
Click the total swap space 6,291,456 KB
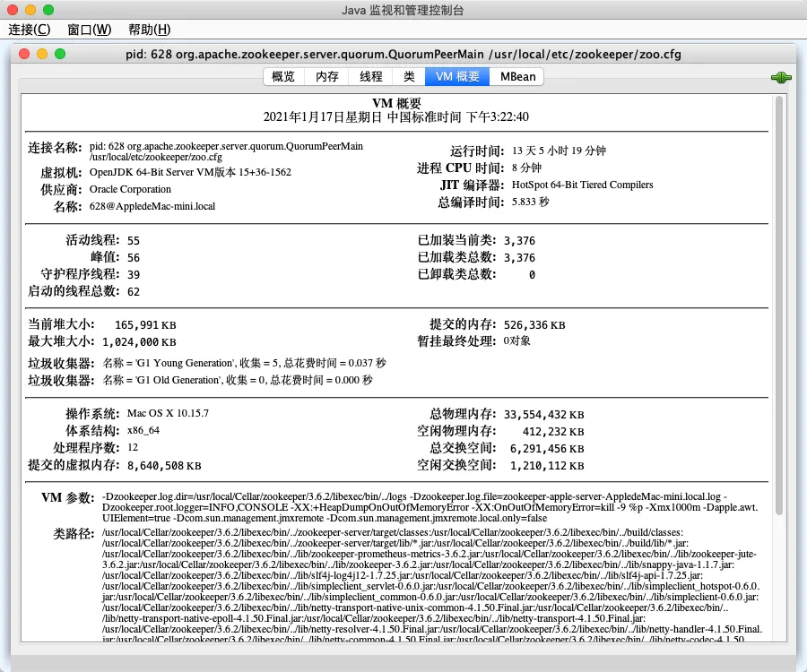547,448
